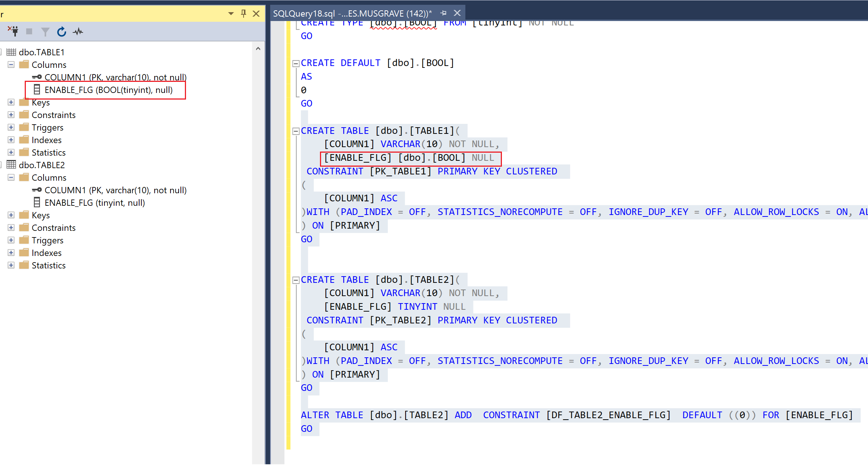Viewport: 868px width, 465px height.
Task: Toggle auto-hide pin on the Object Explorer panel
Action: [243, 13]
